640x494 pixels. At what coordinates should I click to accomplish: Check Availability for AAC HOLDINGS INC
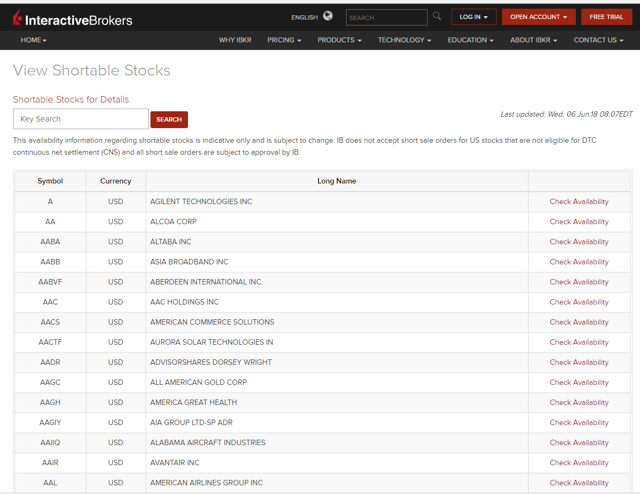pyautogui.click(x=579, y=302)
